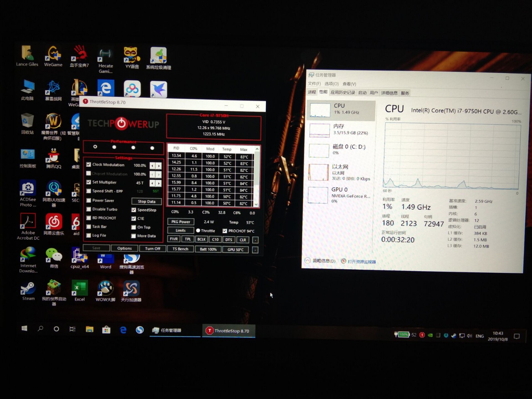Open the 天行加速器 desktop icon
Viewport: 532px width, 399px height.
point(131,291)
